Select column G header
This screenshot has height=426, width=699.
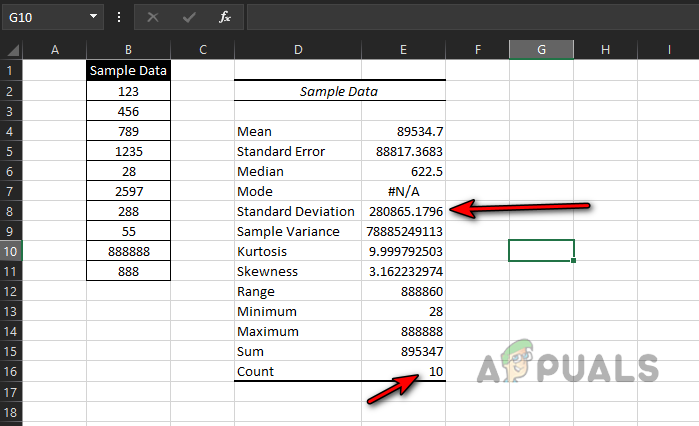[x=541, y=50]
